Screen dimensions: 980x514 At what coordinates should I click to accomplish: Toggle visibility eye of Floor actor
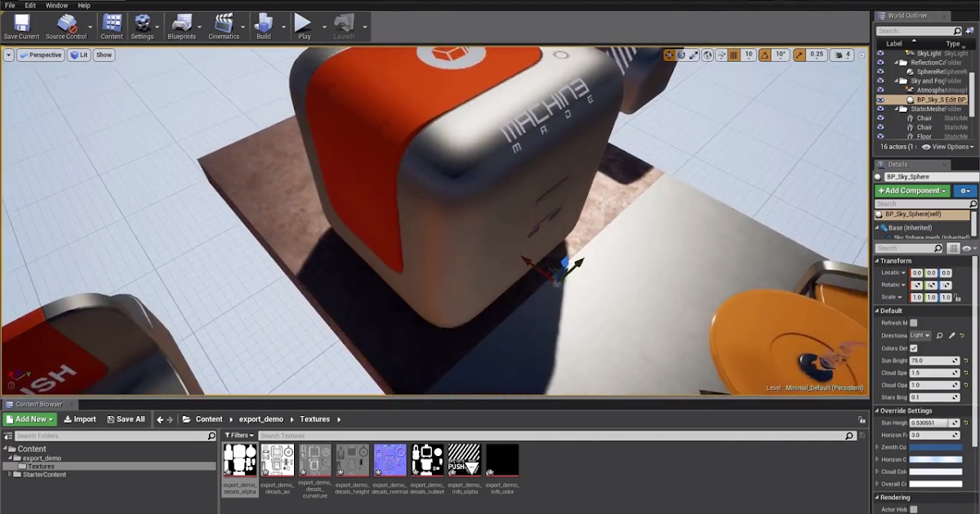(880, 136)
